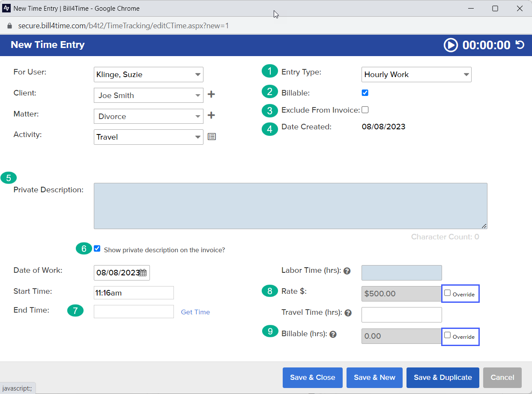Screen dimensions: 532x394
Task: Show the Travel Time help tooltip icon
Action: click(x=348, y=313)
